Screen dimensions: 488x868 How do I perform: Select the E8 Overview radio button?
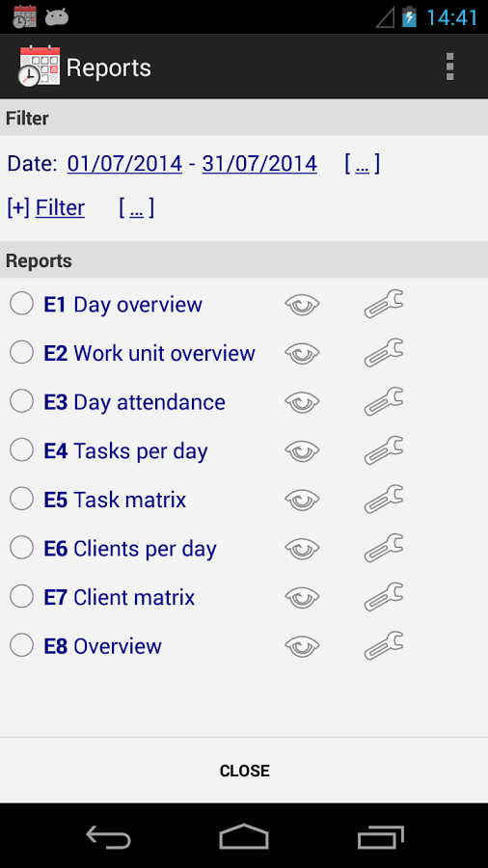21,645
